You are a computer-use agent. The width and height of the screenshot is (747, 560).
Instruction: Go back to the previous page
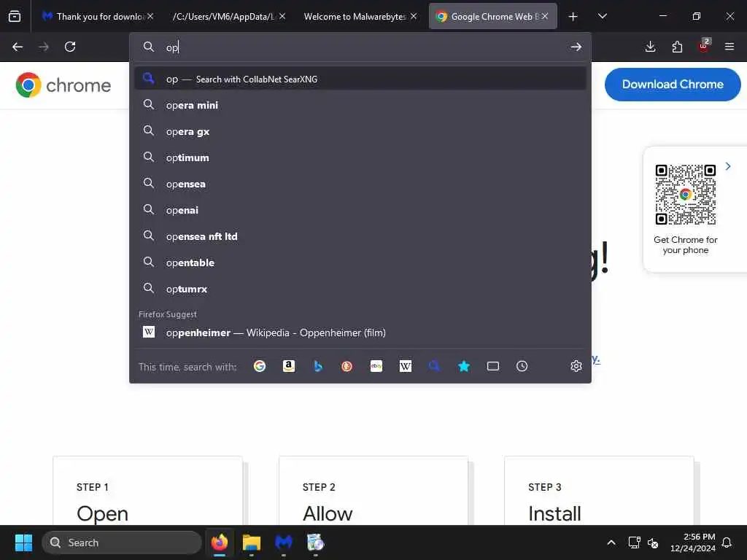point(18,47)
